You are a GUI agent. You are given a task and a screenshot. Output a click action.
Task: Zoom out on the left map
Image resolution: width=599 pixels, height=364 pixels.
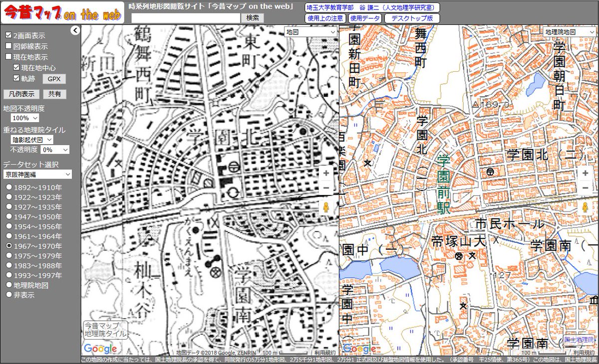coord(326,188)
